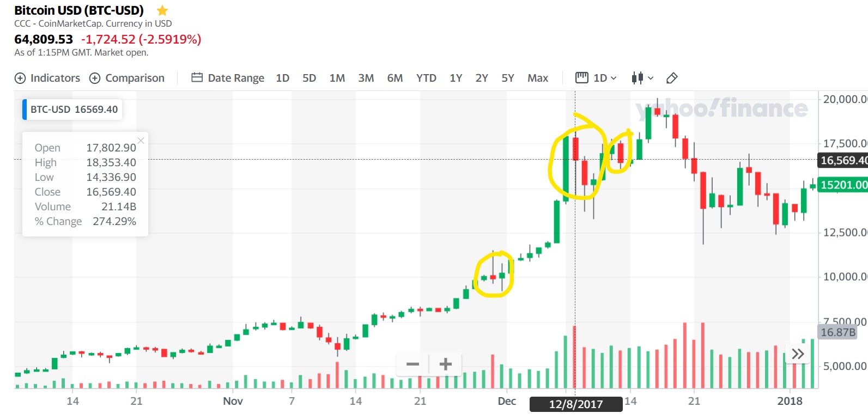The image size is (868, 419).
Task: Click the Indicators plus icon
Action: [x=20, y=78]
